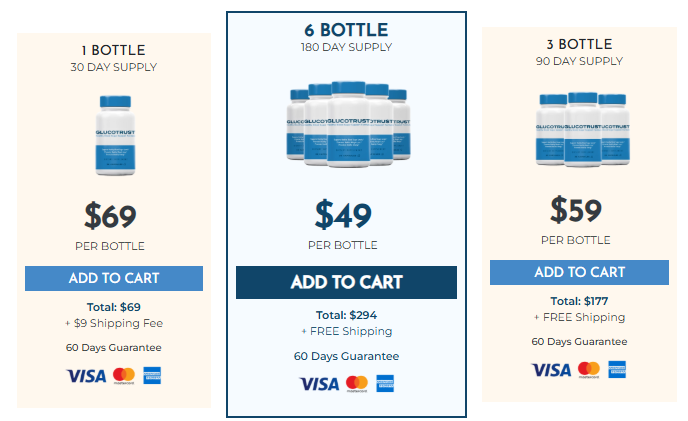Viewport: 688px width, 421px height.
Task: Click the single GlucoTrust bottle image
Action: point(115,135)
